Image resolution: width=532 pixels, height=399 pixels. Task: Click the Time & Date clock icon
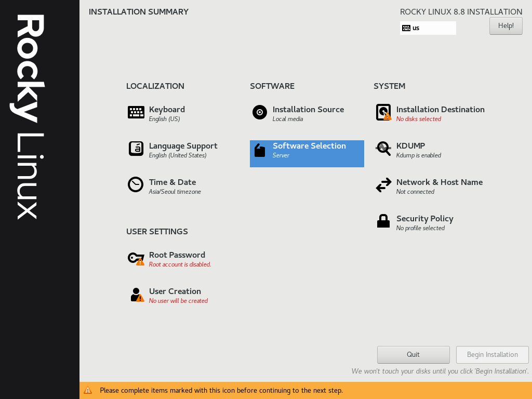tap(136, 184)
